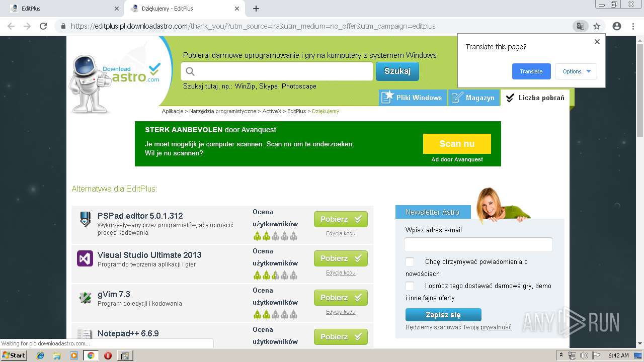This screenshot has height=362, width=644.
Task: Bookmark this page with the star
Action: 597,26
